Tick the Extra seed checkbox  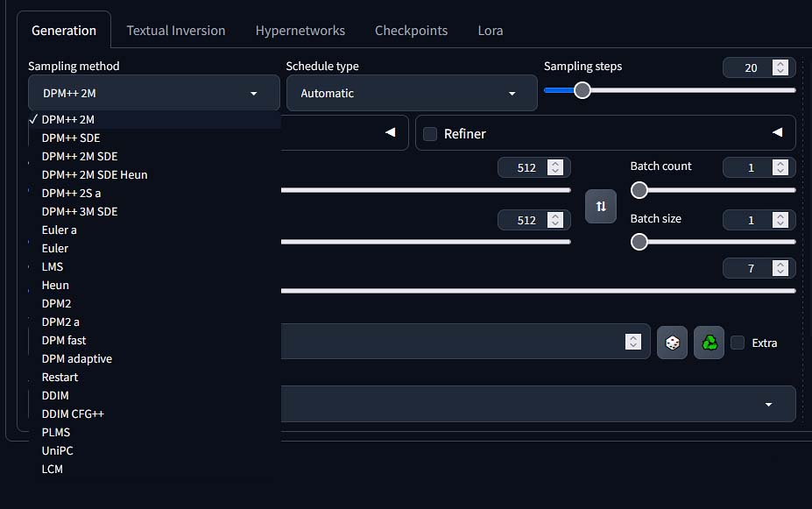click(738, 343)
